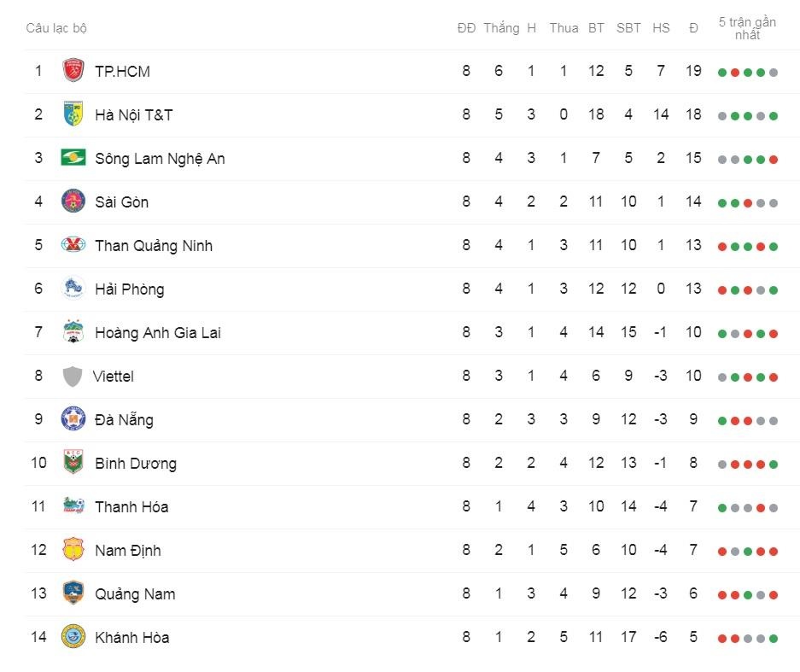Click the 'HS' goal difference header
The image size is (800, 672).
point(661,28)
